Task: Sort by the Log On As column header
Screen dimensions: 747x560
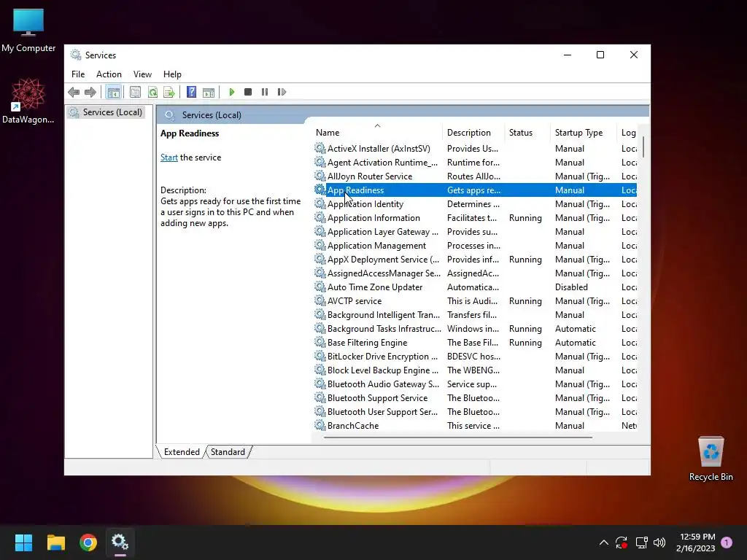Action: pos(628,133)
